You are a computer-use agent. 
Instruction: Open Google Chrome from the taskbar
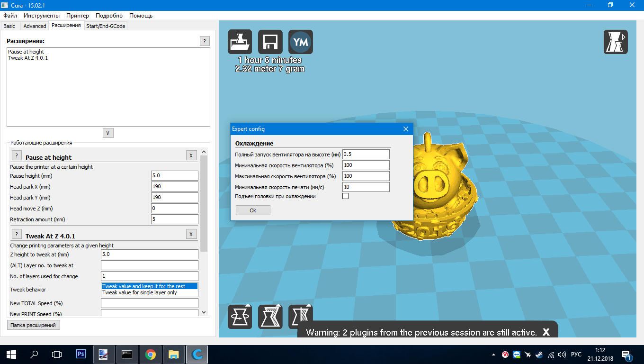click(151, 354)
